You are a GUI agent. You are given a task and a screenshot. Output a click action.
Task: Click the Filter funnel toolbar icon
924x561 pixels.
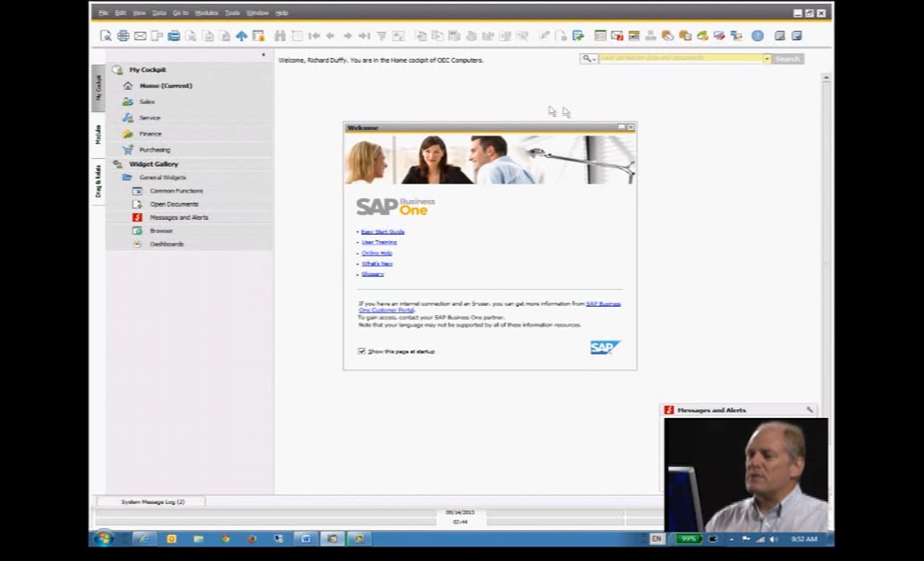381,35
